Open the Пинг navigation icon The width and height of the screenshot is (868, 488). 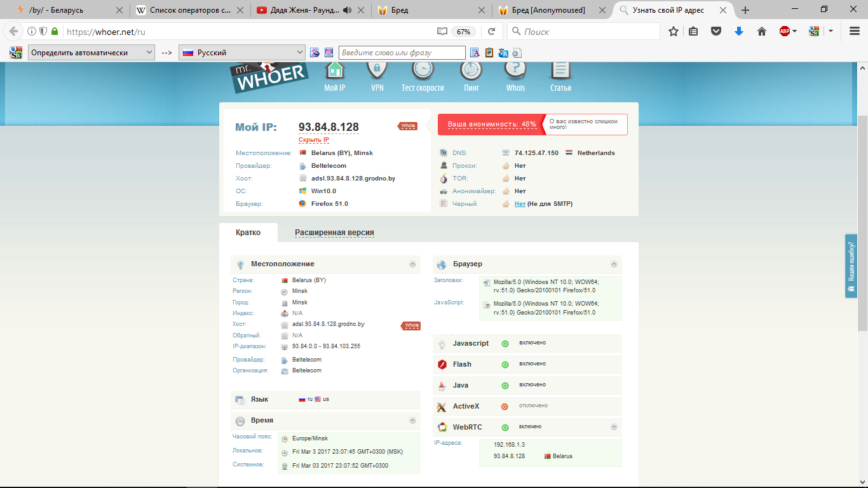coord(471,71)
